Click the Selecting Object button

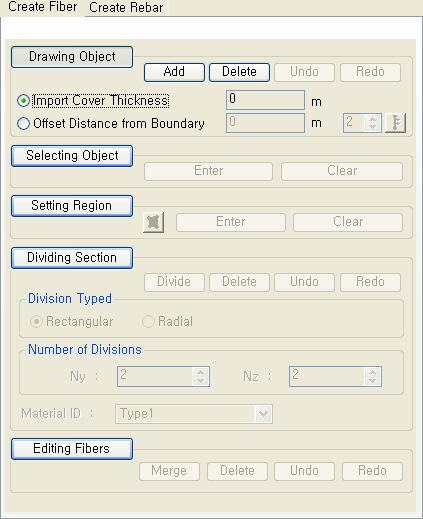pyautogui.click(x=72, y=156)
